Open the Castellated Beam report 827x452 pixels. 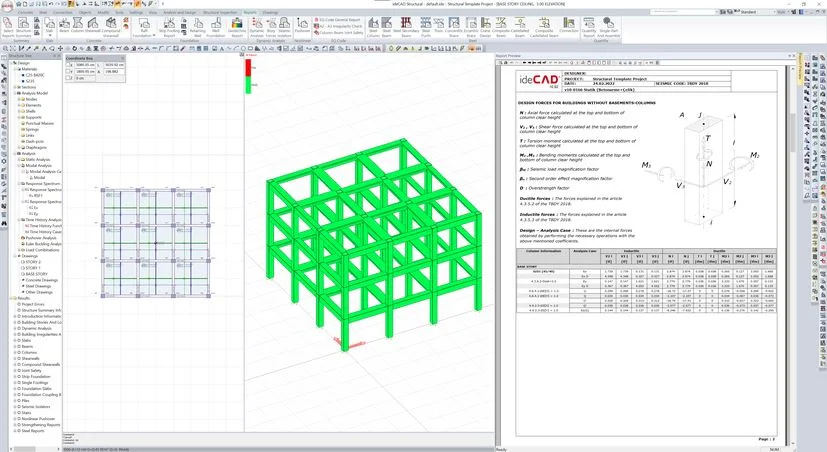click(520, 28)
